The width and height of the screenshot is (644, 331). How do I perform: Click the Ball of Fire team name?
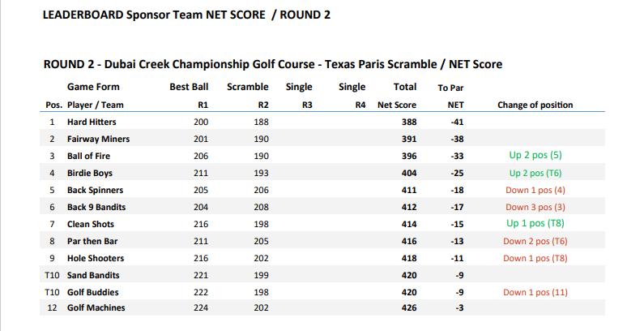point(88,156)
